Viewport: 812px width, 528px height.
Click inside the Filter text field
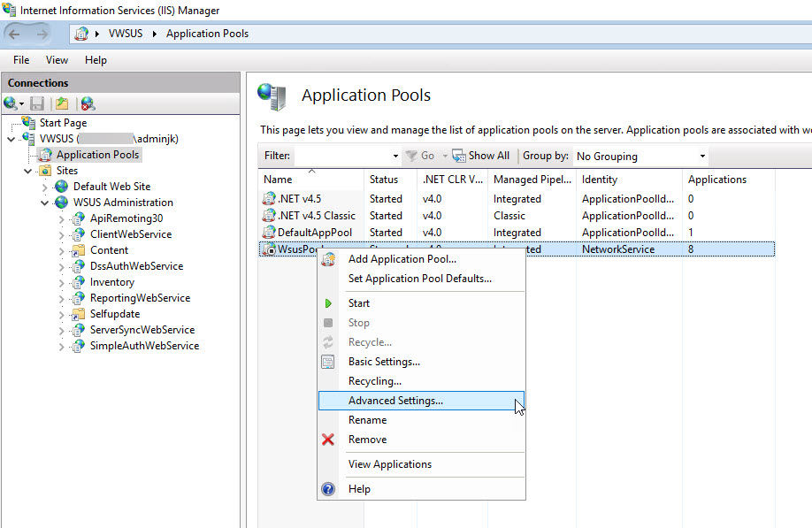click(x=342, y=156)
